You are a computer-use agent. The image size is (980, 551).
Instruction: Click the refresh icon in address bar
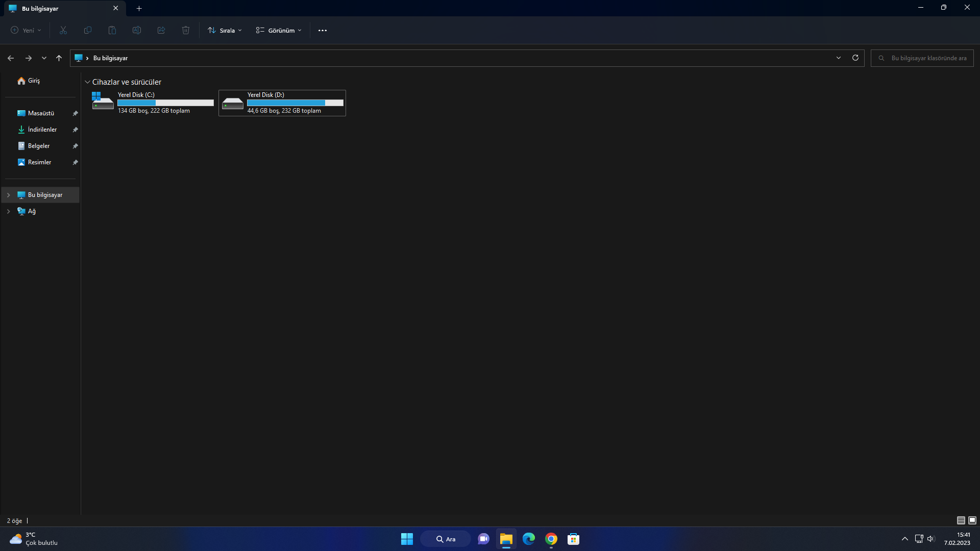pos(855,58)
